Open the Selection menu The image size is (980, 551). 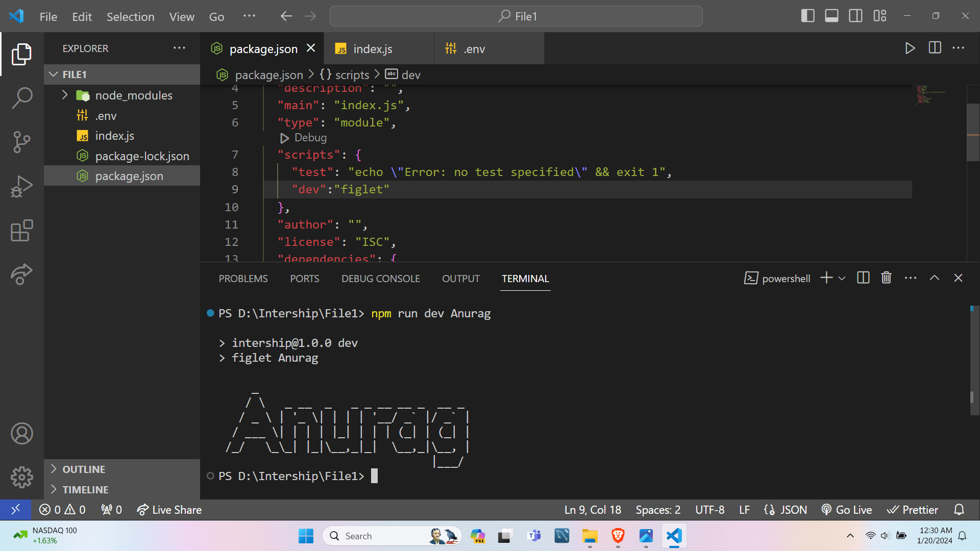(x=130, y=17)
